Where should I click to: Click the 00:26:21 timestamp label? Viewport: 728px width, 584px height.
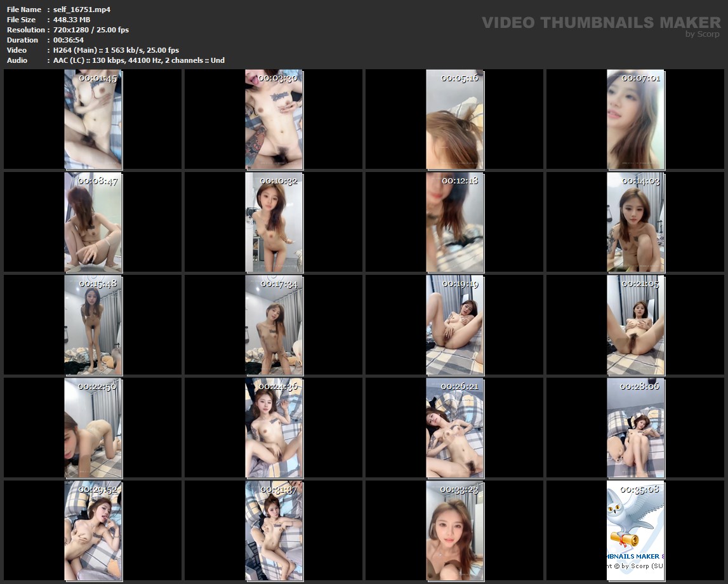(x=460, y=387)
